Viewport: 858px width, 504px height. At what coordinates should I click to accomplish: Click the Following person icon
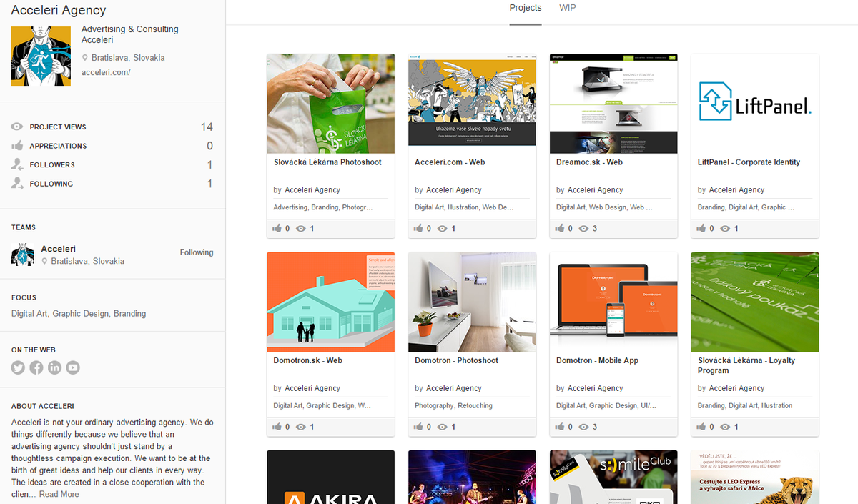pos(17,183)
